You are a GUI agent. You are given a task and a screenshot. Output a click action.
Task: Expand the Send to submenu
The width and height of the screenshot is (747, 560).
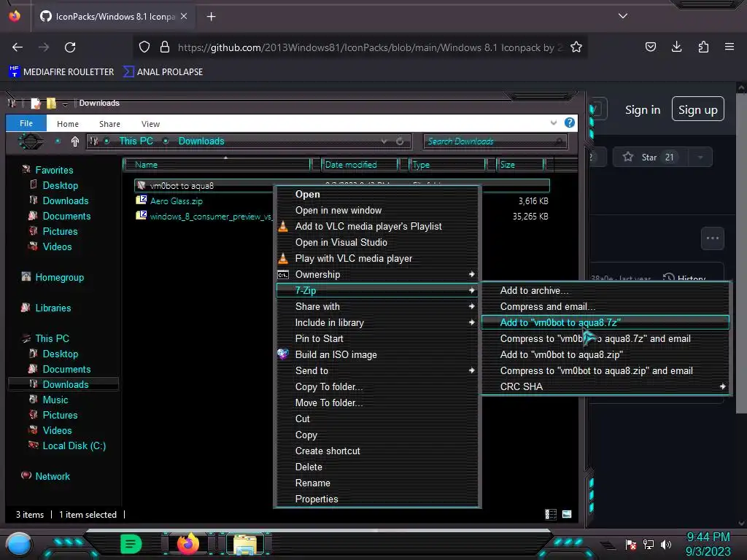(377, 370)
